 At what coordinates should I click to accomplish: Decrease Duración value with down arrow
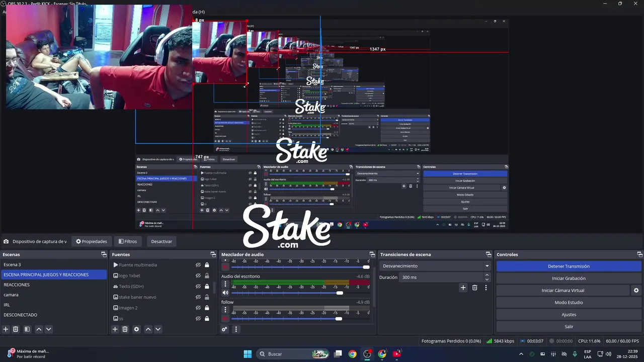pyautogui.click(x=487, y=280)
